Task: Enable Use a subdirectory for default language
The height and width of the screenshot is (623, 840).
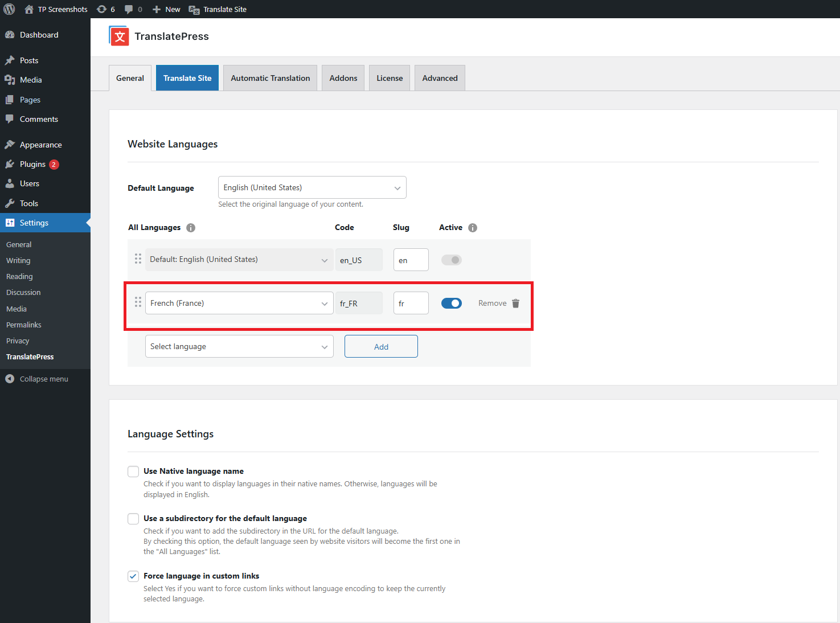Action: 133,519
